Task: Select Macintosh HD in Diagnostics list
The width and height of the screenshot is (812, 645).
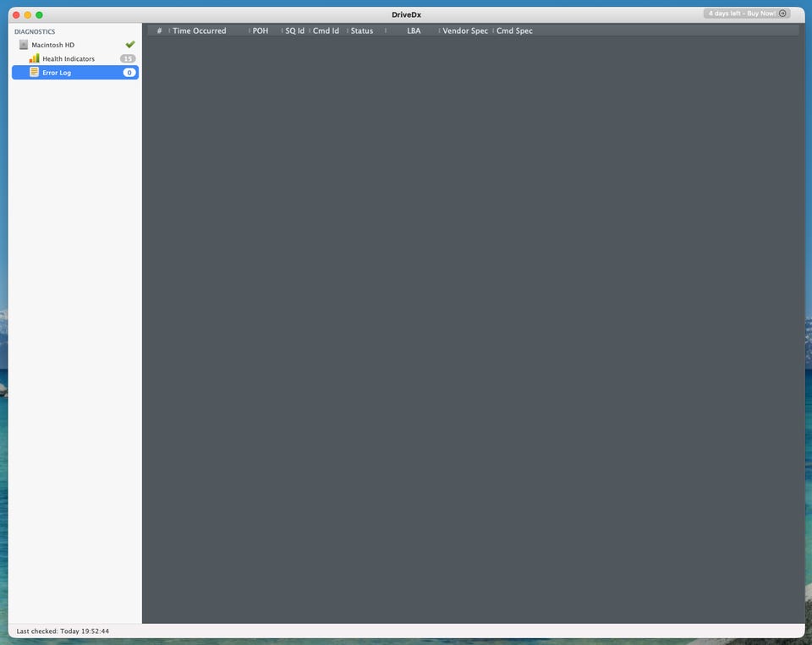Action: [x=53, y=45]
